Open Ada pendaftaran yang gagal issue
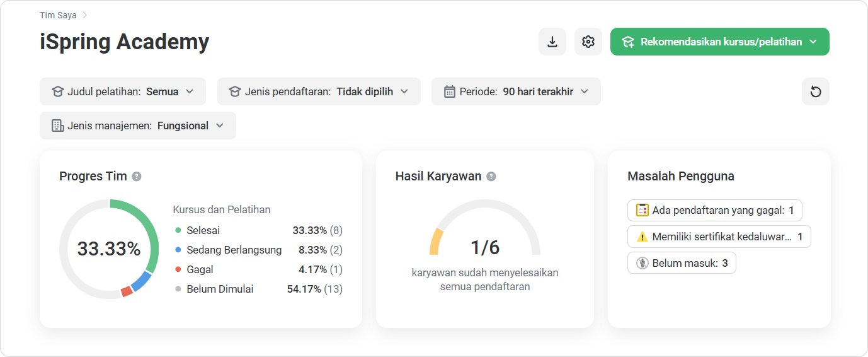 point(715,210)
